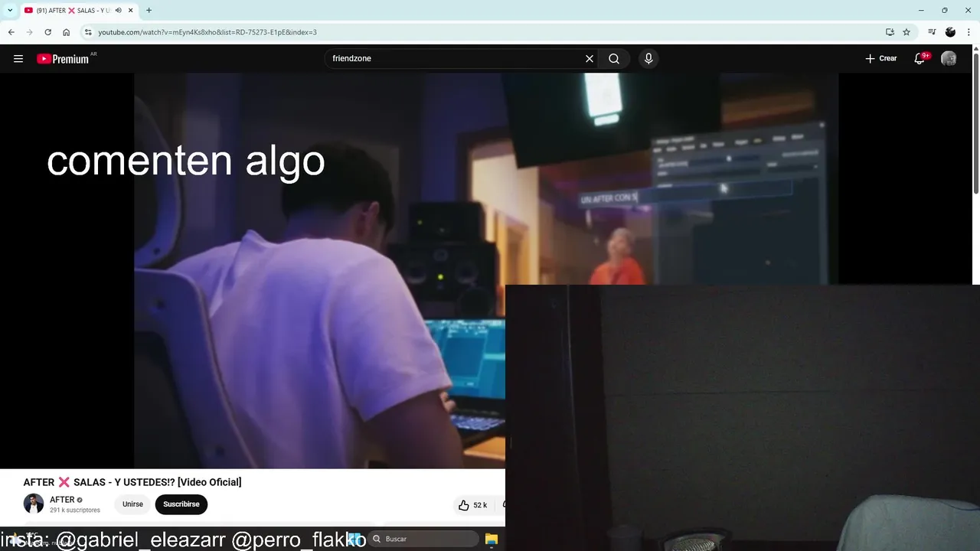Open a new browser tab
Image resolution: width=980 pixels, height=551 pixels.
pos(149,11)
